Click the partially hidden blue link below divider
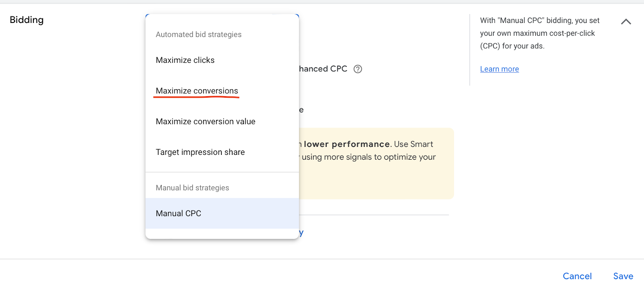The height and width of the screenshot is (290, 644). (301, 233)
